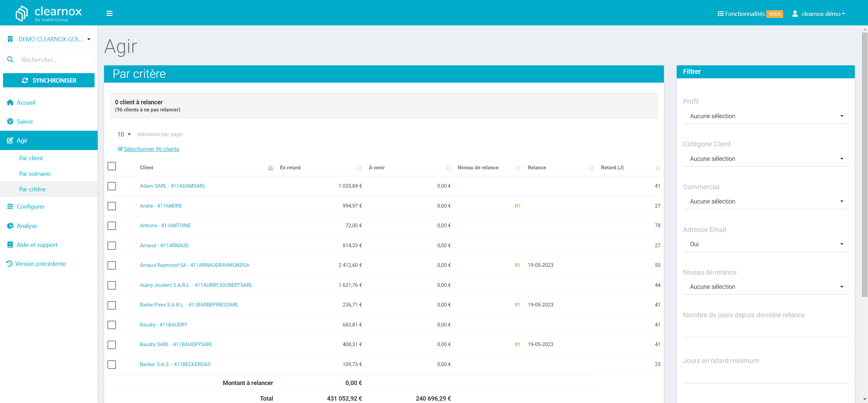Select the Suivre globe icon in sidebar
This screenshot has height=403, width=868.
point(10,121)
